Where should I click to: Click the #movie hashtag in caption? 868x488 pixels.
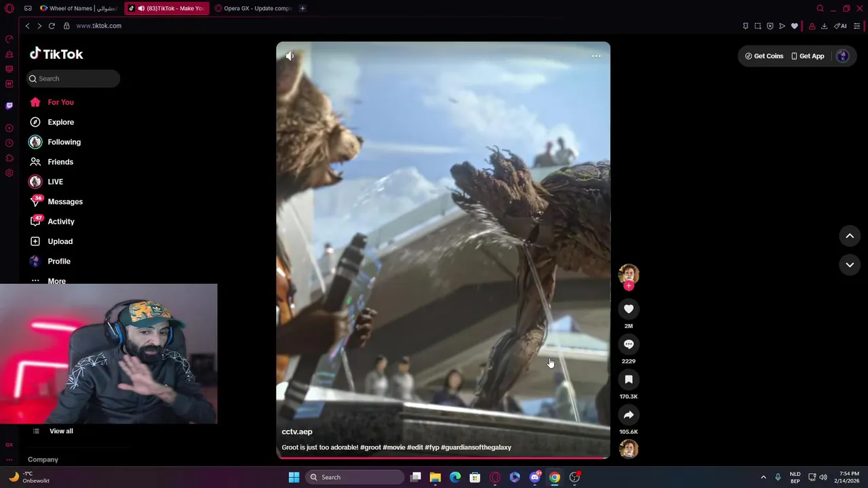coord(394,447)
